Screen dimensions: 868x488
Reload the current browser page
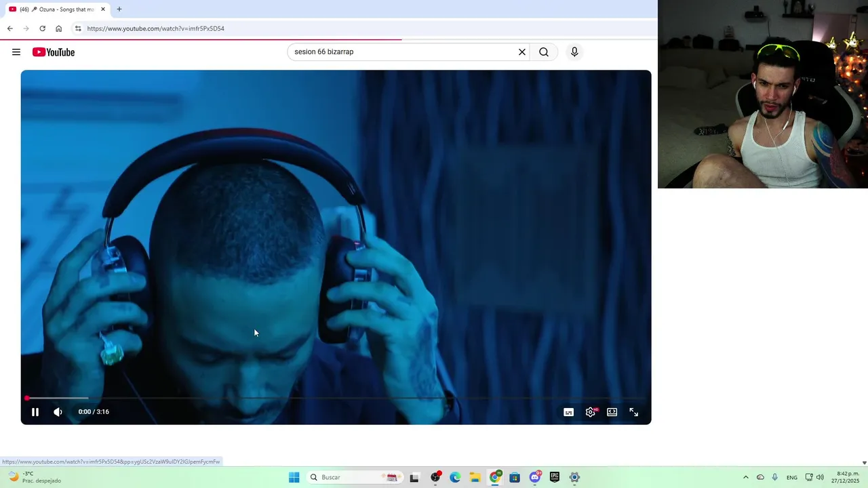(42, 28)
